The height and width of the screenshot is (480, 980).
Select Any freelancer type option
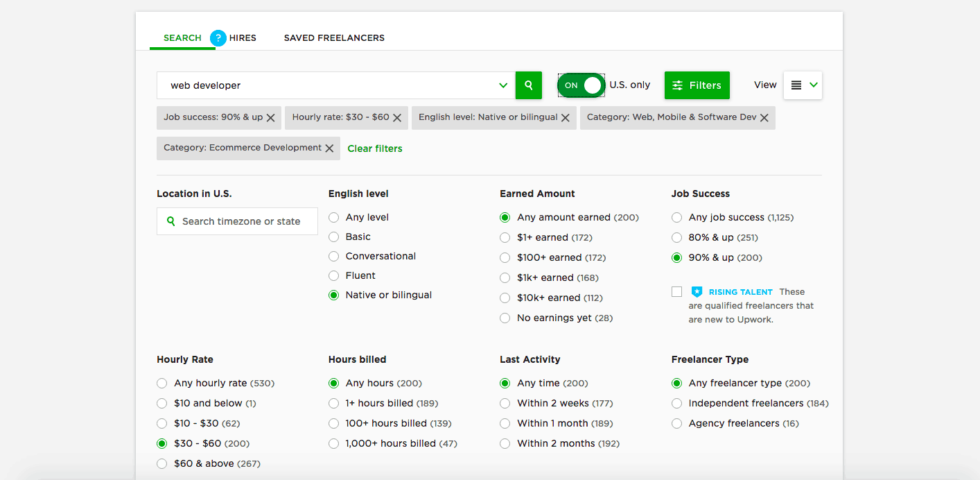(x=677, y=383)
